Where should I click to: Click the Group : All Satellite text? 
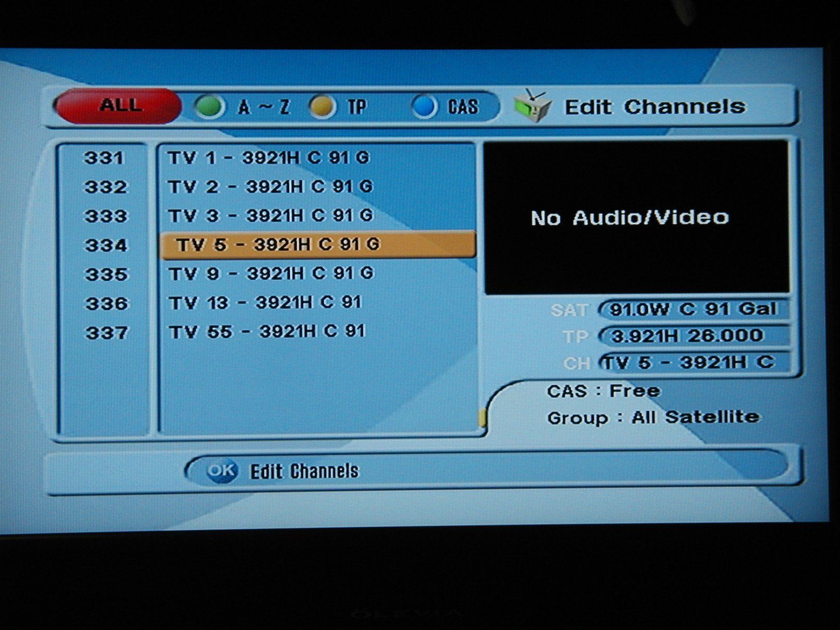pos(653,418)
